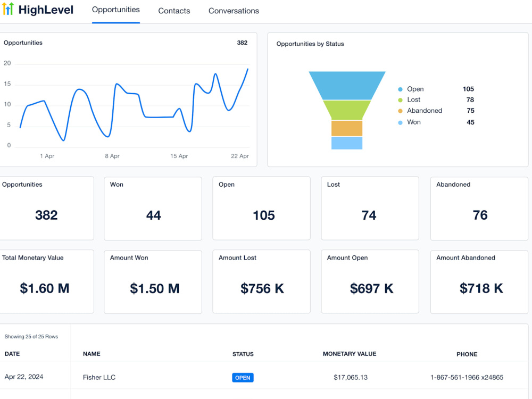Click the Amount Open $697 K card
Image resolution: width=532 pixels, height=399 pixels.
tap(370, 282)
